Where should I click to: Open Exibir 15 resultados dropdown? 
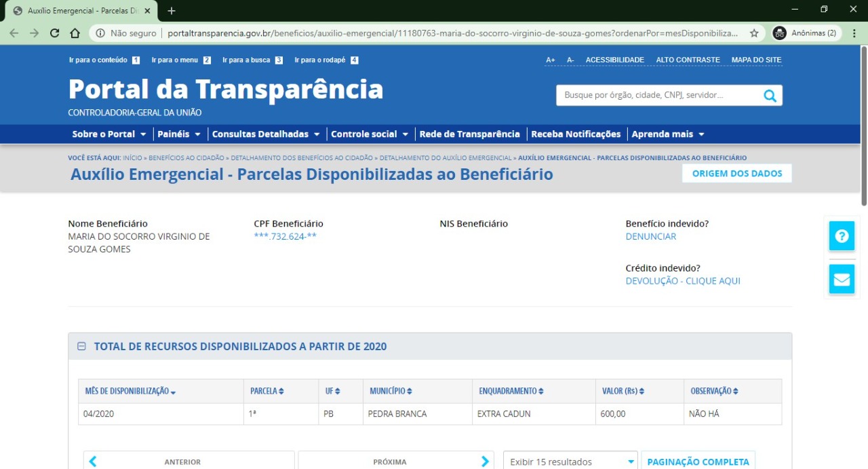coord(570,462)
